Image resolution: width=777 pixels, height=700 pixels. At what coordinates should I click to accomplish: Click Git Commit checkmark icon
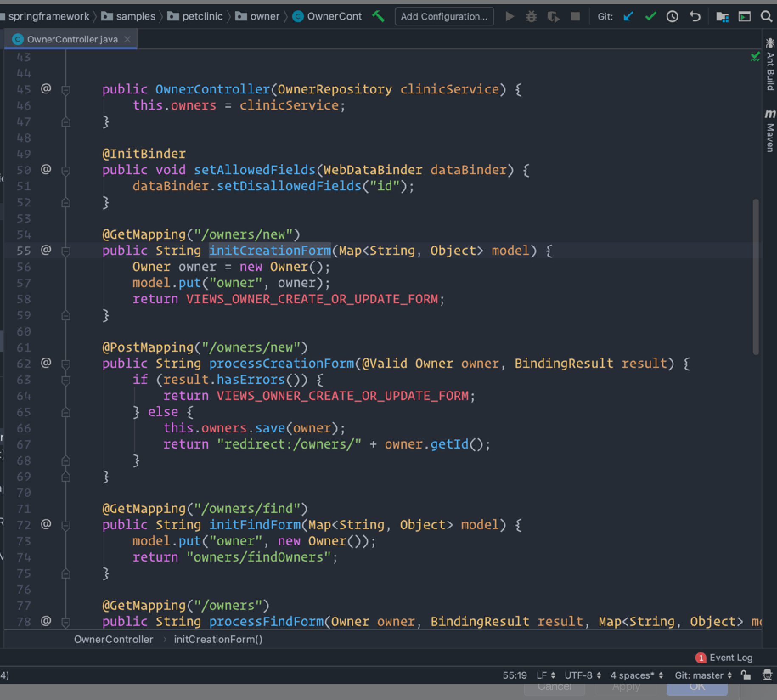(x=650, y=17)
